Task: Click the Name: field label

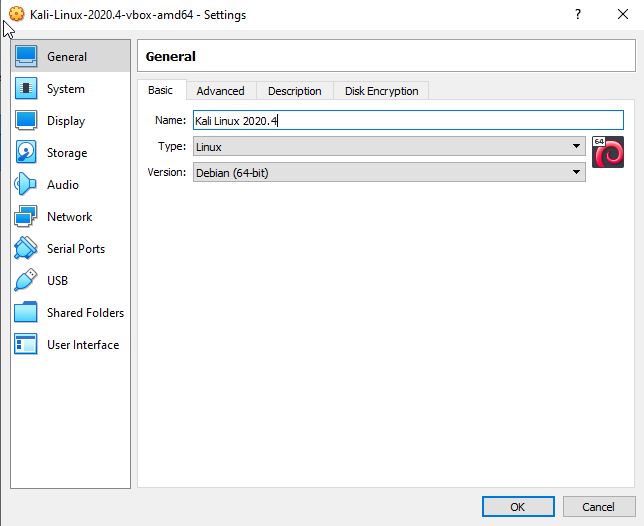Action: 170,120
